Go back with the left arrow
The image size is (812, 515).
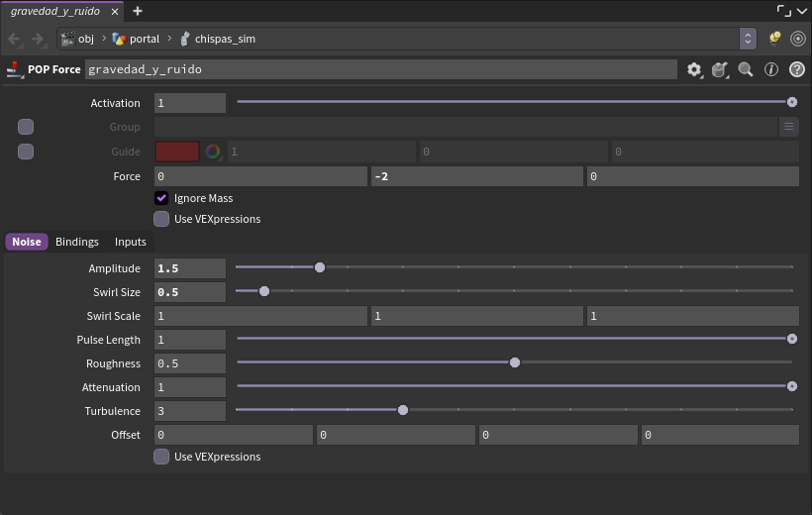14,39
